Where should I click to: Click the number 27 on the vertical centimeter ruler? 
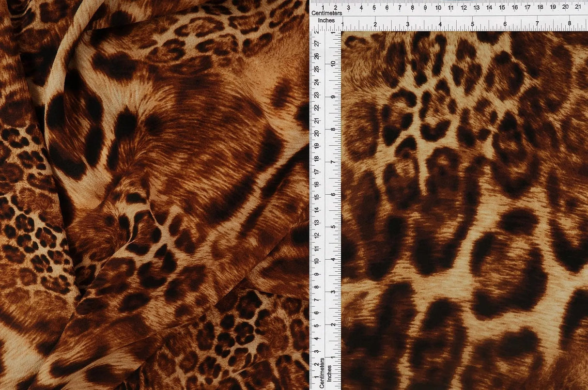(x=317, y=43)
